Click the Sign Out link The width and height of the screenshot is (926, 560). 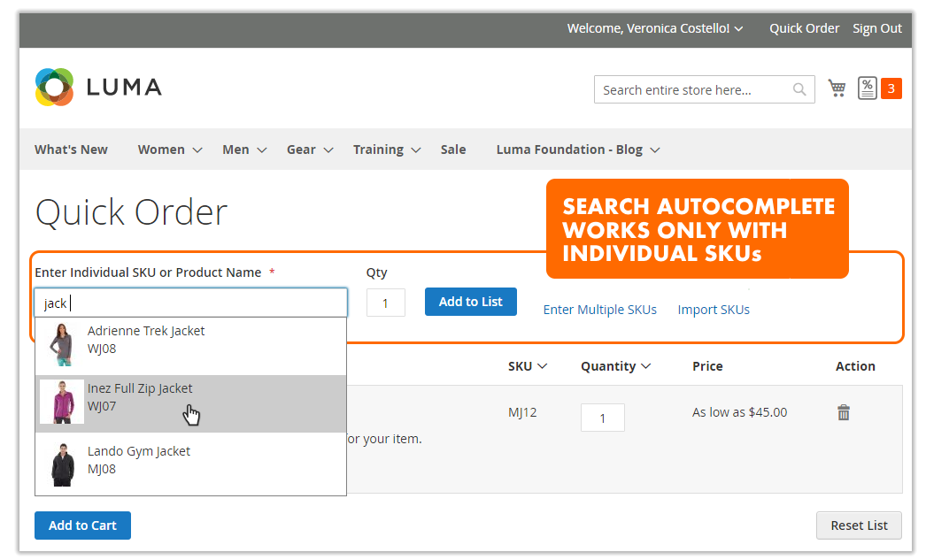[877, 28]
